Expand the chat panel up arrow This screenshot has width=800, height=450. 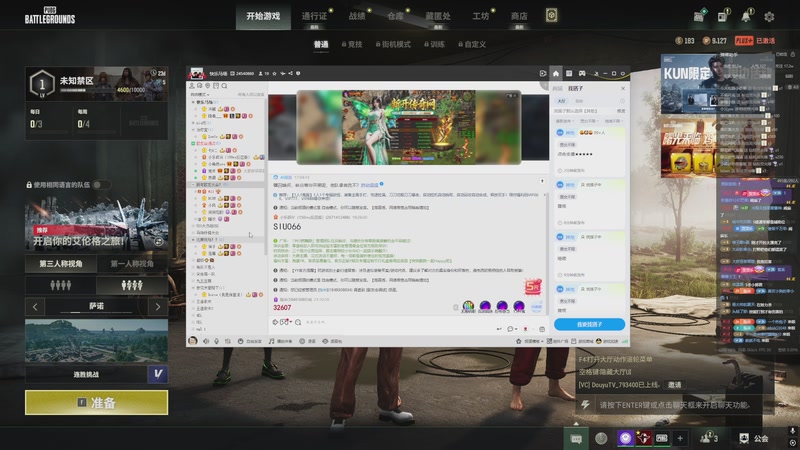pos(576,423)
